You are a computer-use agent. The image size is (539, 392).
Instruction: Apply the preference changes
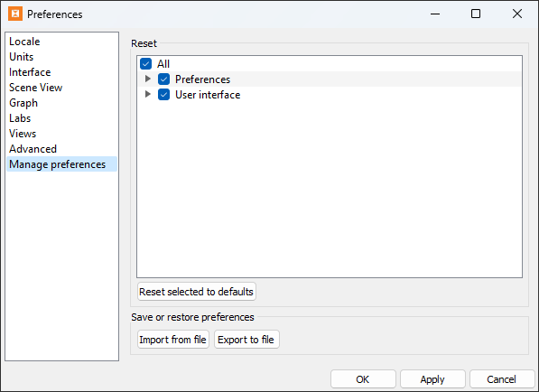432,379
